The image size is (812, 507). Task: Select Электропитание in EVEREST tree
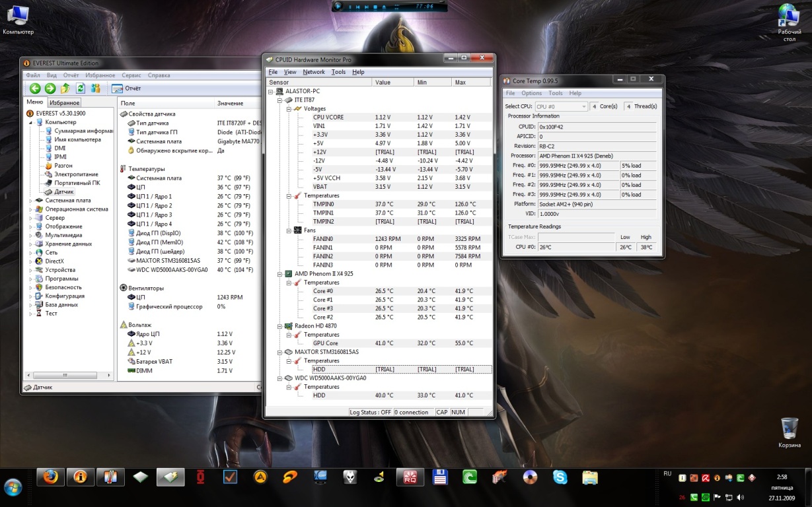click(71, 174)
